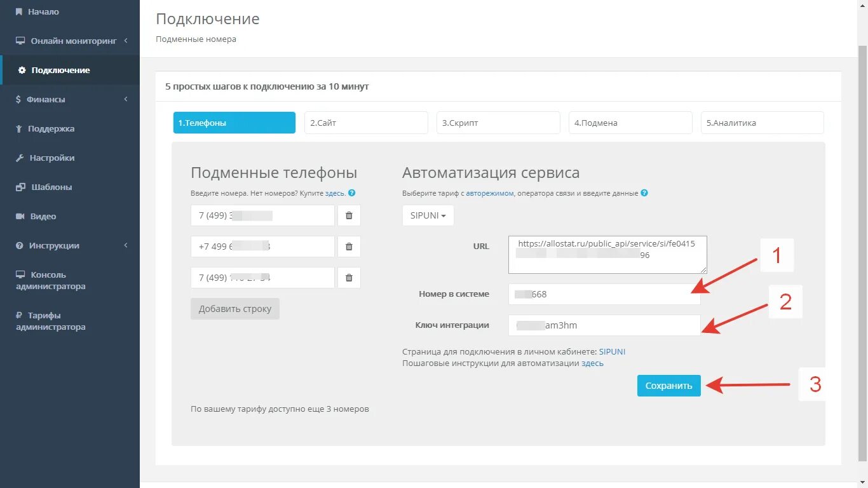
Task: Click the dollar icon beside Финансы
Action: [x=19, y=99]
